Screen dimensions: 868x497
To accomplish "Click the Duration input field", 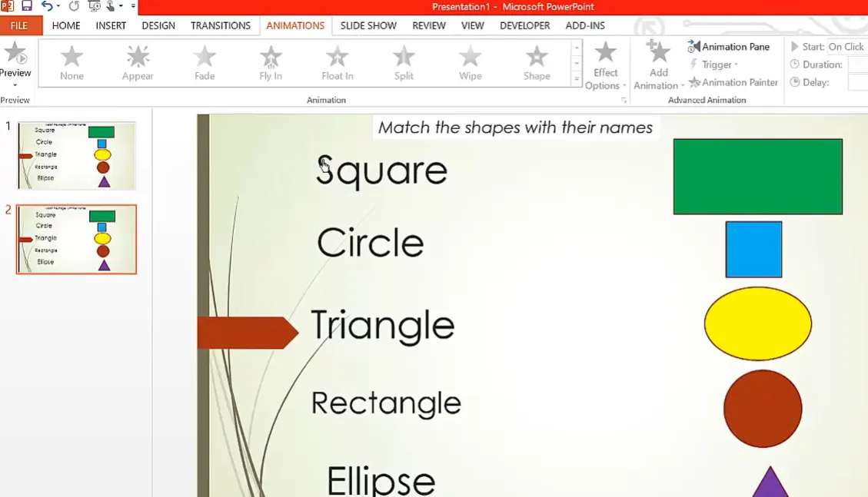I will click(x=857, y=65).
